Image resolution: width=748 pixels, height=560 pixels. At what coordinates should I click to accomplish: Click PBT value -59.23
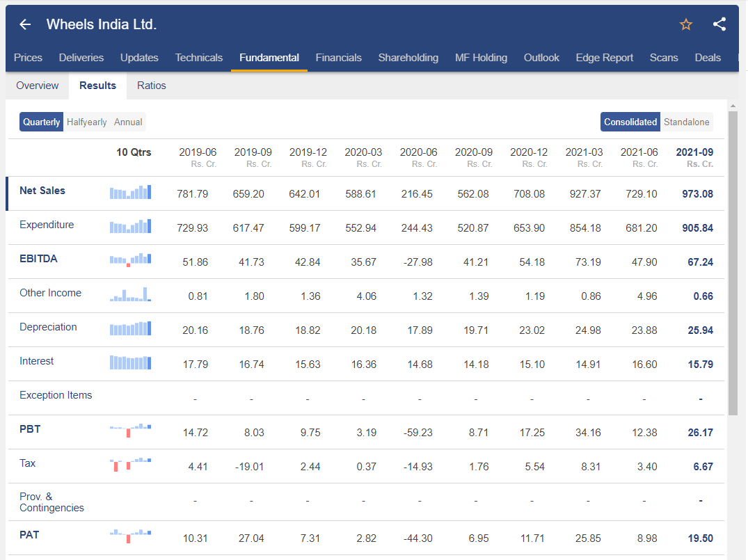[x=418, y=433]
